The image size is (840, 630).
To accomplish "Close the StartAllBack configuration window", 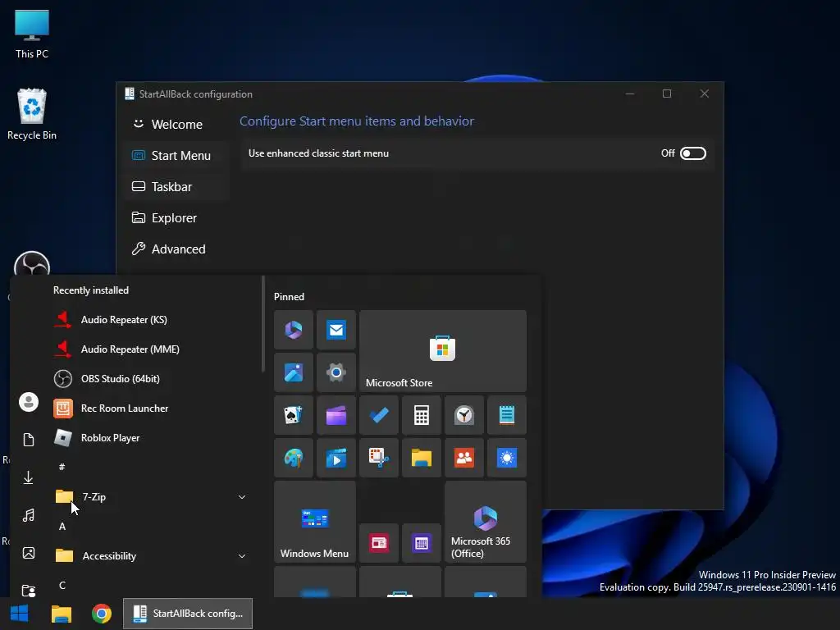I will pyautogui.click(x=705, y=94).
